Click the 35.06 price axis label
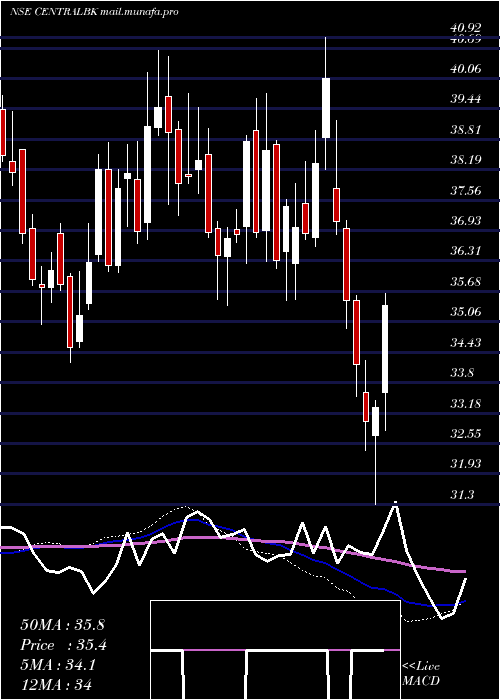The height and width of the screenshot is (700, 500). [x=467, y=312]
